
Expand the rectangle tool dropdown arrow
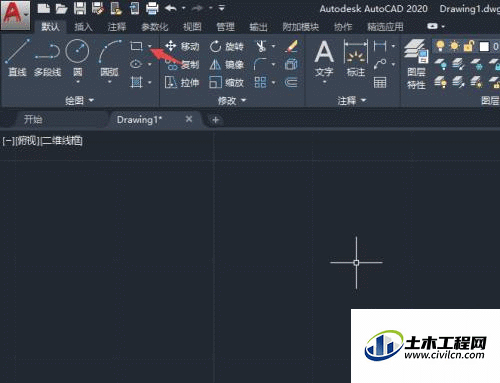click(x=150, y=46)
